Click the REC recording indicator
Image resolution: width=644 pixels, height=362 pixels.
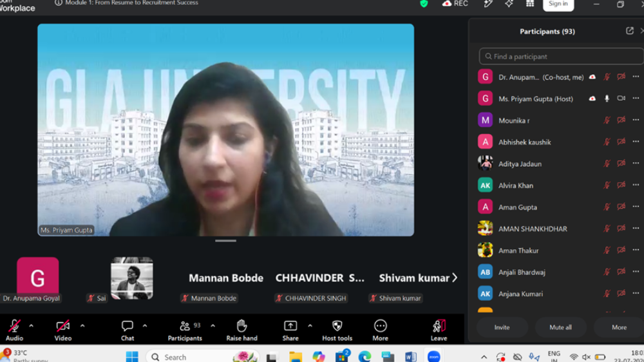click(455, 4)
